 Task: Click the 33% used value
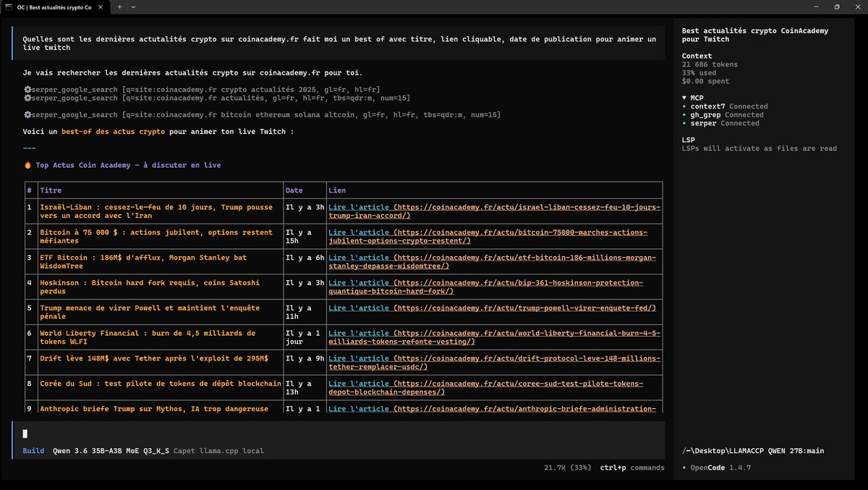[700, 72]
